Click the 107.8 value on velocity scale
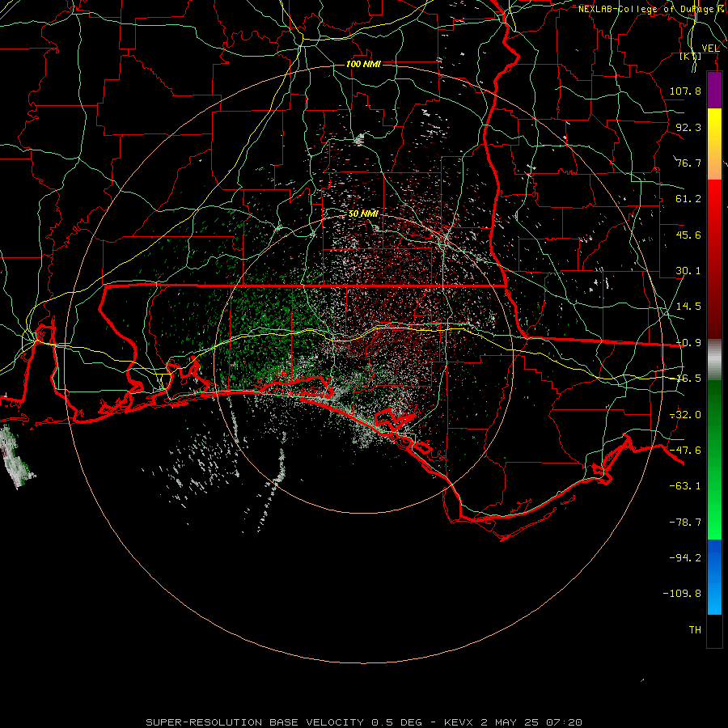This screenshot has height=728, width=728. [x=685, y=91]
